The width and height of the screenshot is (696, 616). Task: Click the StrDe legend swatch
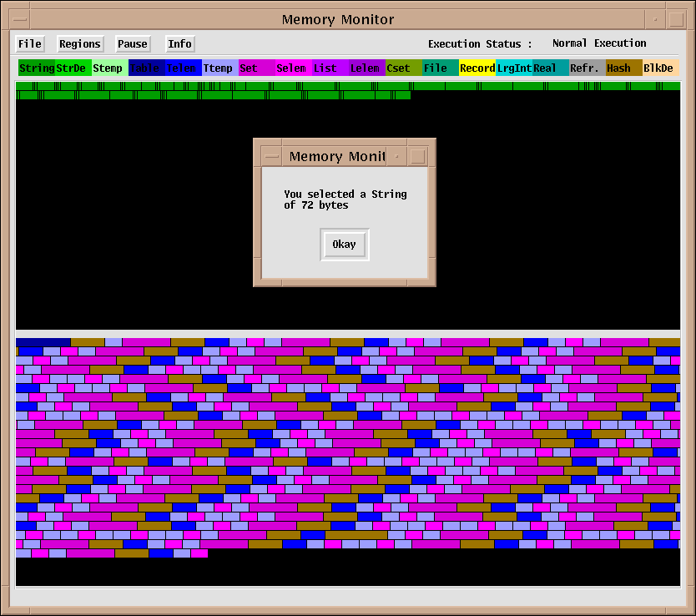(x=73, y=68)
